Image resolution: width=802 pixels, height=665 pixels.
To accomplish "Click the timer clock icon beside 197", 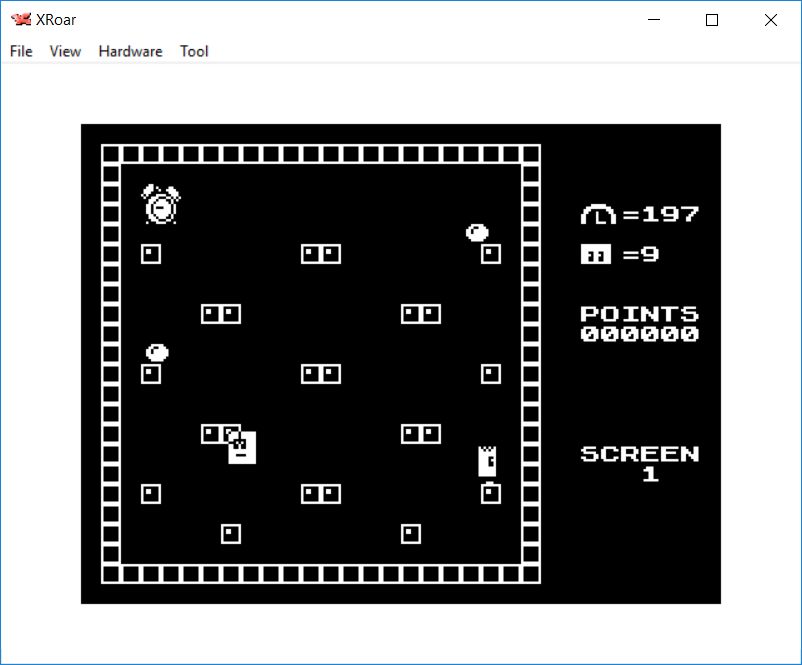I will click(x=598, y=214).
